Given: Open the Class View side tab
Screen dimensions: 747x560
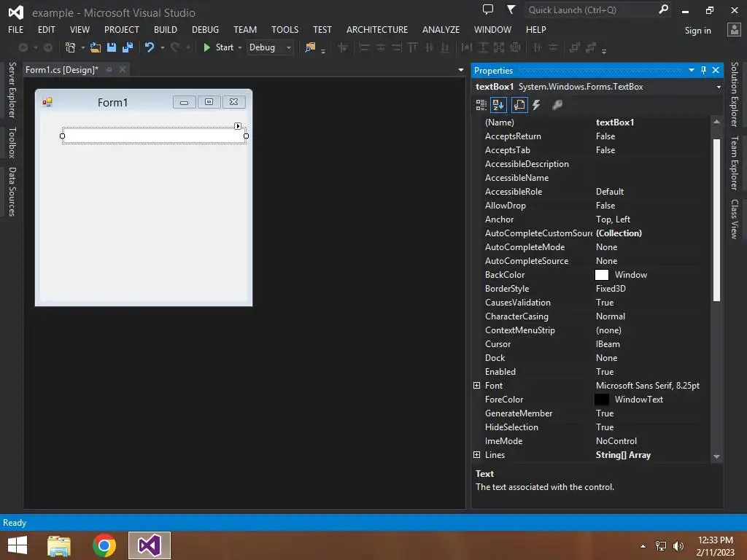Looking at the screenshot, I should pos(734,219).
